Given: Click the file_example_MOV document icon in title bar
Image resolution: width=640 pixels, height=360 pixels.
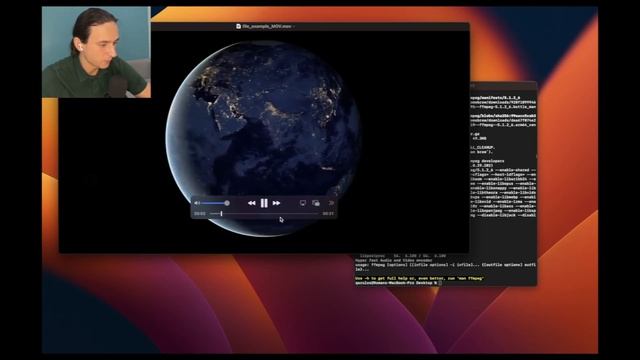Looking at the screenshot, I should point(238,26).
